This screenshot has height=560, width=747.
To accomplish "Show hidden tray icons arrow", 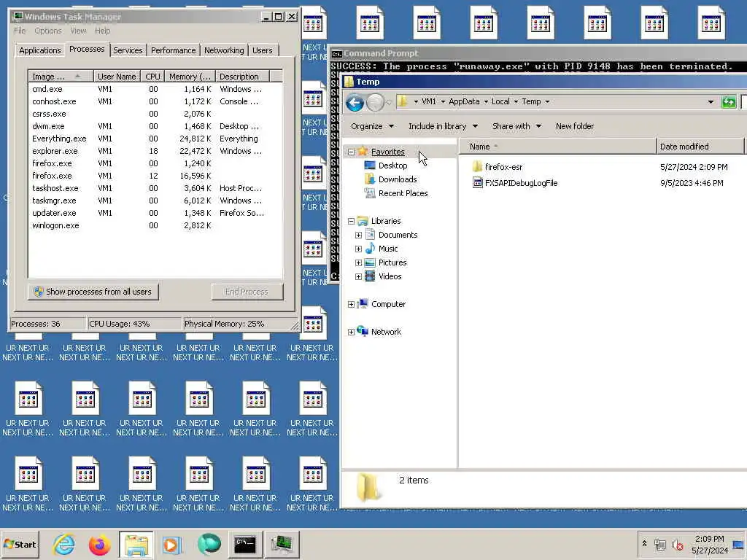I will tap(644, 544).
